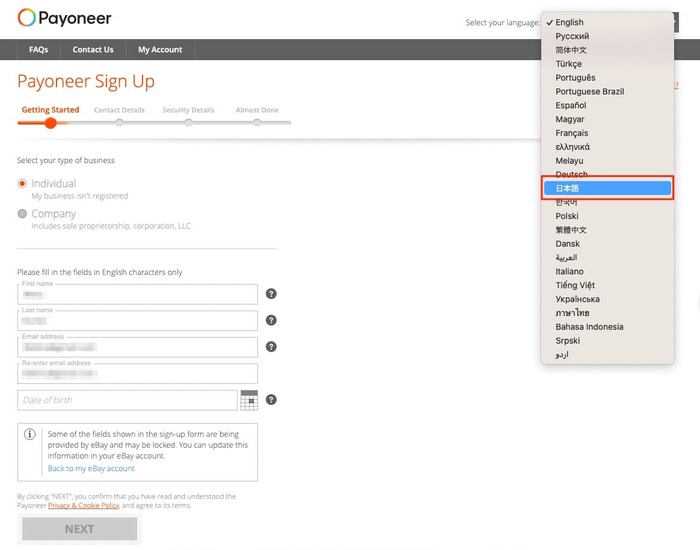Image resolution: width=700 pixels, height=550 pixels.
Task: Follow the Back to my eBay account link
Action: (91, 468)
